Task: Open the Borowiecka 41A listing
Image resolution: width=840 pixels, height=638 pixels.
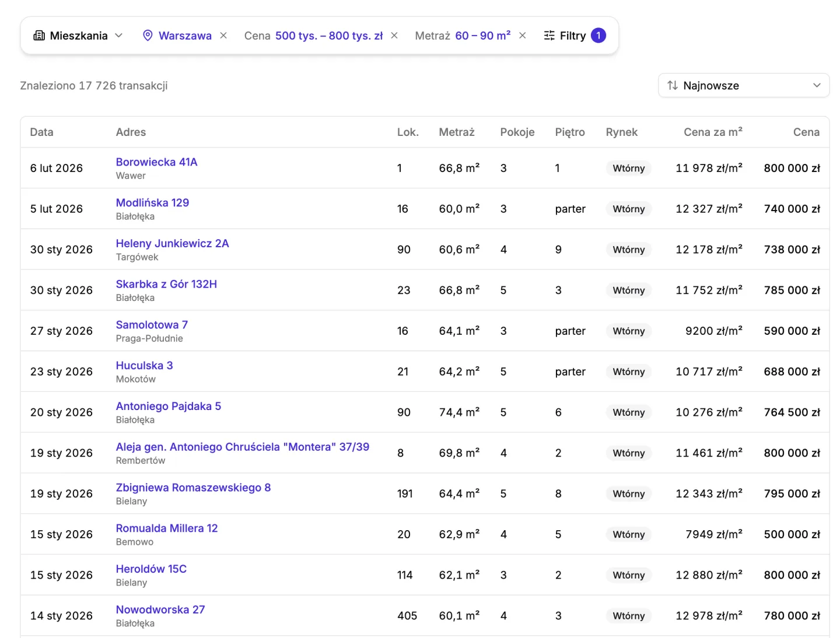Action: 156,162
